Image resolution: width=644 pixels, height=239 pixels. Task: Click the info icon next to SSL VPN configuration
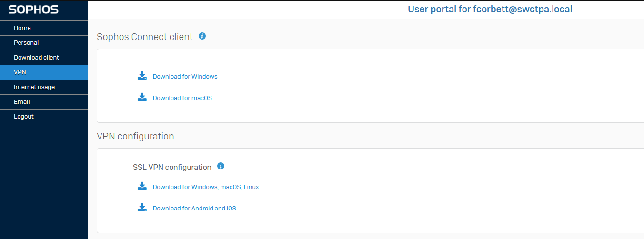click(x=221, y=166)
